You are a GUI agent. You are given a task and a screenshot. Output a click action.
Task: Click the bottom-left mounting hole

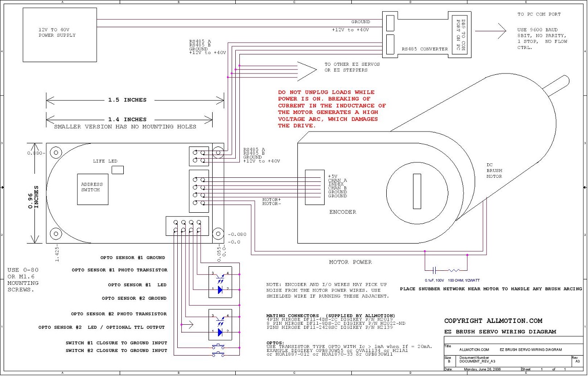[56, 234]
